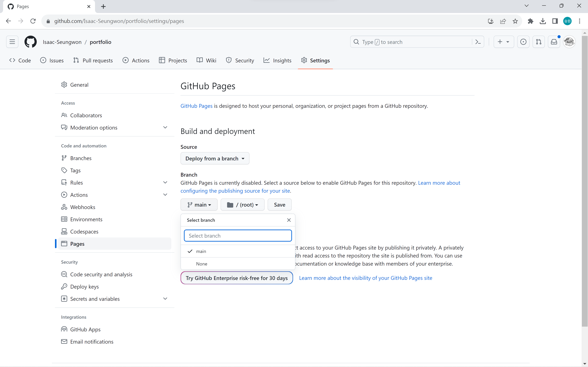Click Try GitHub Enterprise risk-free button
This screenshot has width=588, height=367.
pos(237,278)
